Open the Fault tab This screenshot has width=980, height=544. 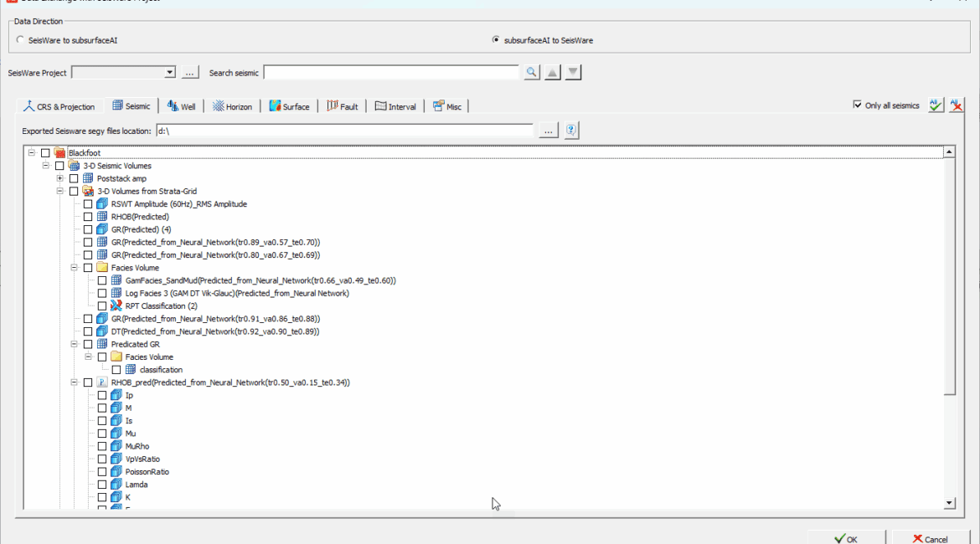point(342,106)
